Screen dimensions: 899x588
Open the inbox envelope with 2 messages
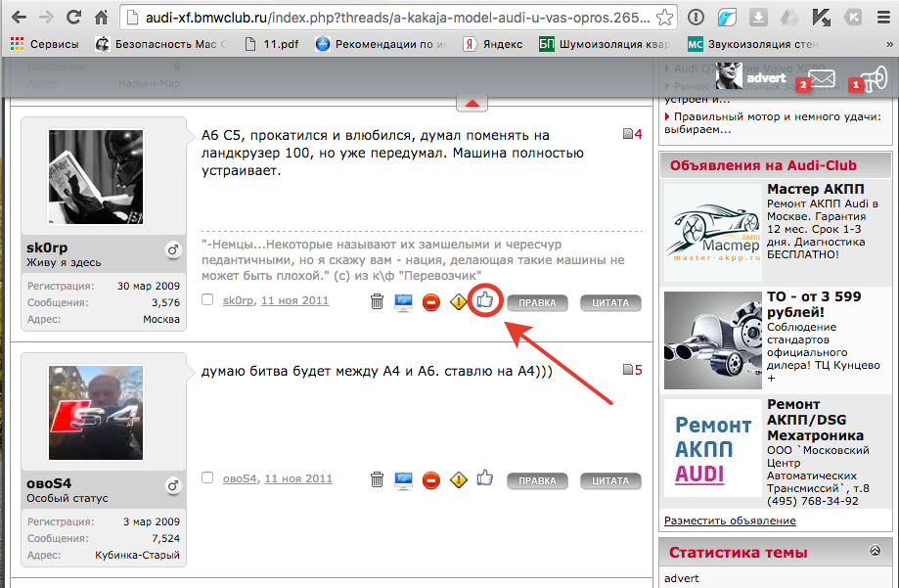(815, 80)
